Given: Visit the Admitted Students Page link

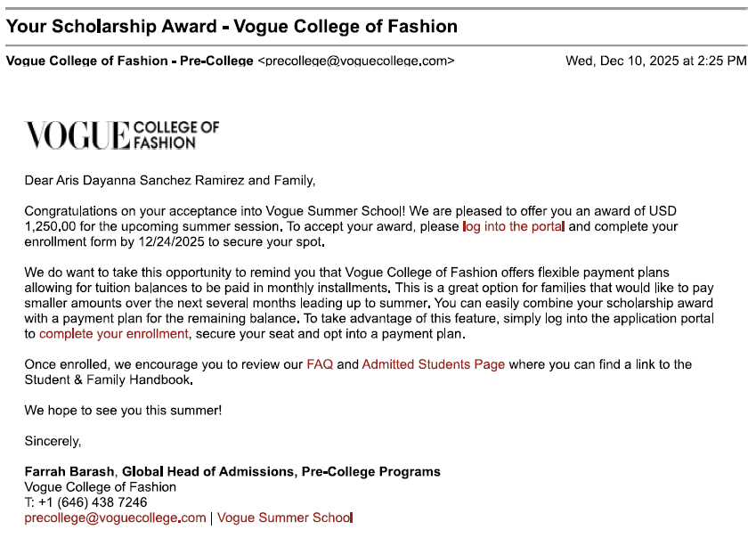Looking at the screenshot, I should (x=434, y=364).
